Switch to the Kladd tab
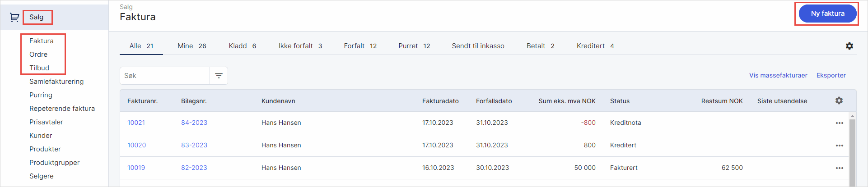The width and height of the screenshot is (868, 187). coord(242,46)
